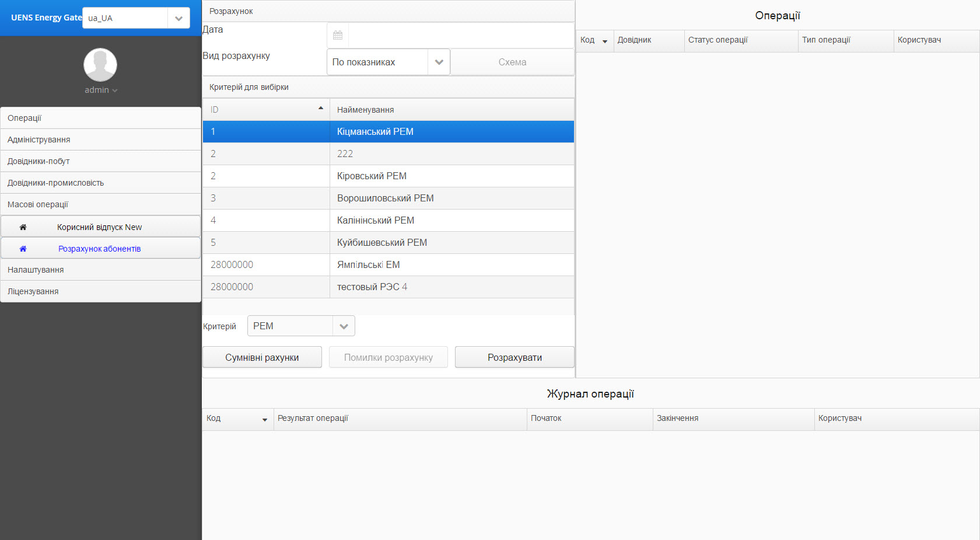
Task: Open the calendar date picker icon
Action: pyautogui.click(x=338, y=36)
